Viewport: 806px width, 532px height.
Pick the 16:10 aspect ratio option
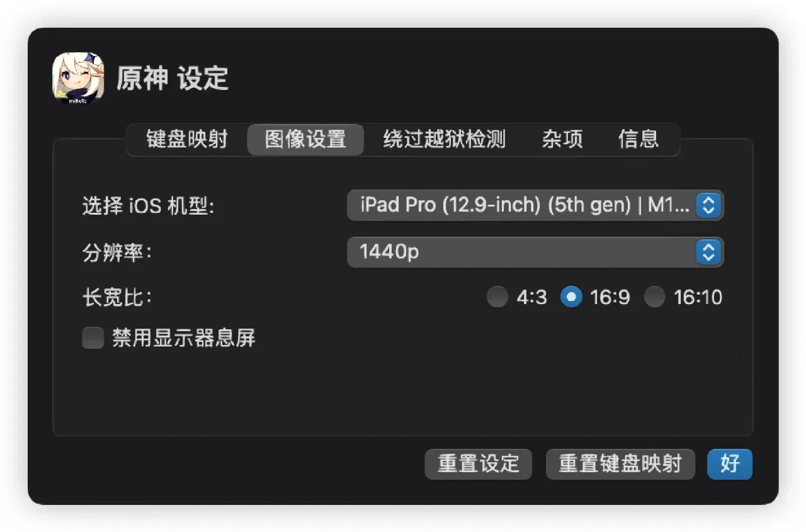coord(655,297)
